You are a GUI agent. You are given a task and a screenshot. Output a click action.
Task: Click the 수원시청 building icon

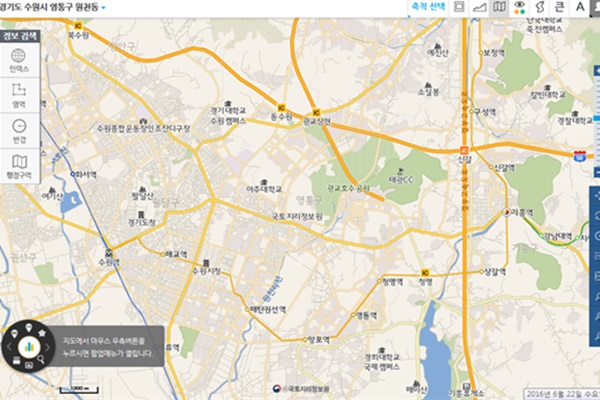coord(206,263)
